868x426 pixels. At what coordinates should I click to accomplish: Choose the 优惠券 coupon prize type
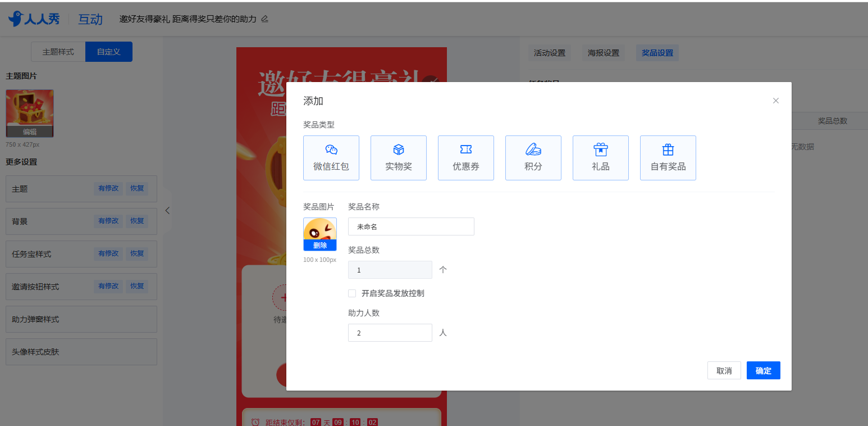tap(466, 158)
